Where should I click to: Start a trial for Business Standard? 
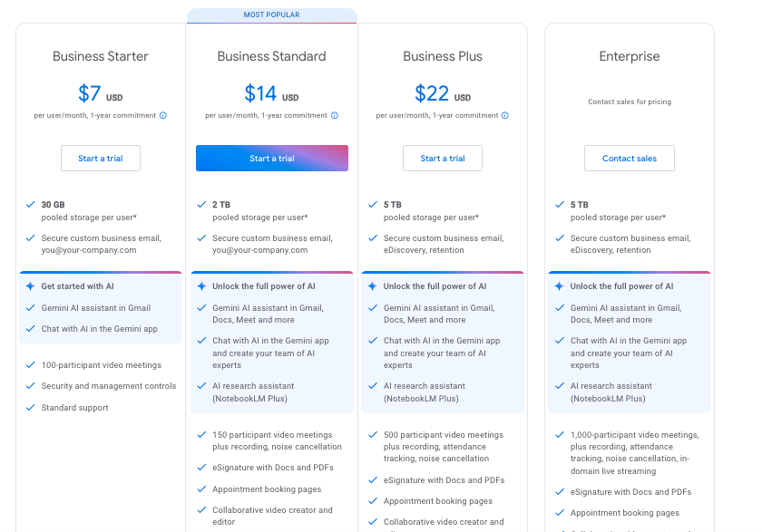[272, 159]
